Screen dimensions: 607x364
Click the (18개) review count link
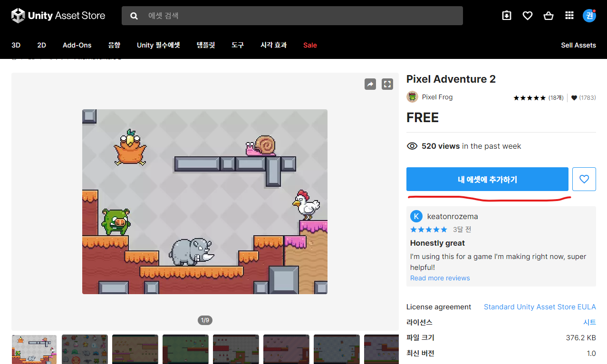click(x=556, y=98)
